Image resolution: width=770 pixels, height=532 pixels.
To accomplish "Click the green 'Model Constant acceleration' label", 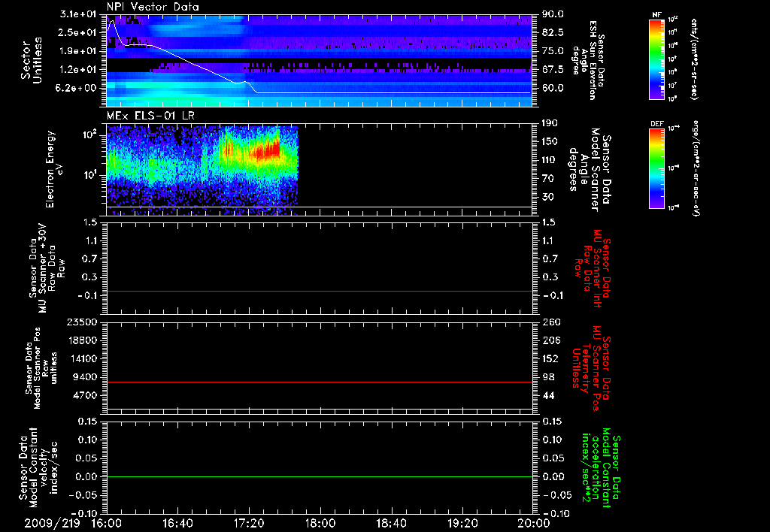I will click(601, 468).
